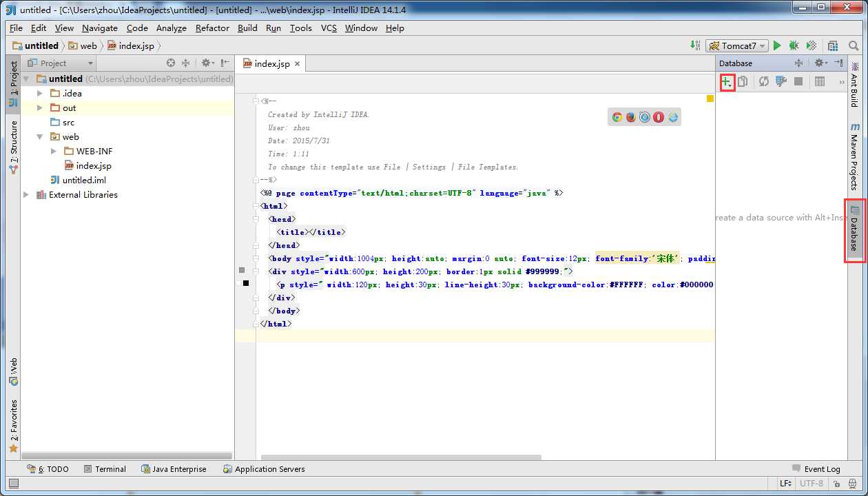Open the Maven Projects side tab
Viewport: 868px width, 496px height.
pyautogui.click(x=854, y=156)
